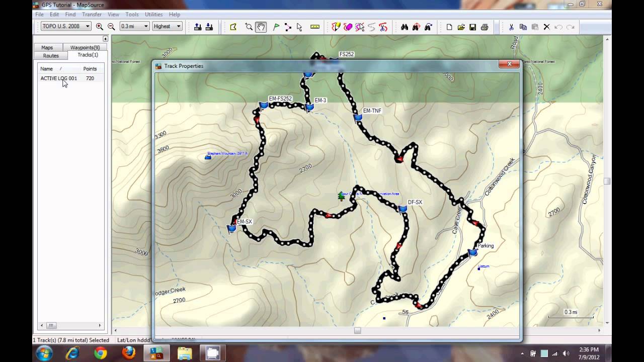Select the Track Select tool
The height and width of the screenshot is (362, 644).
(x=360, y=27)
